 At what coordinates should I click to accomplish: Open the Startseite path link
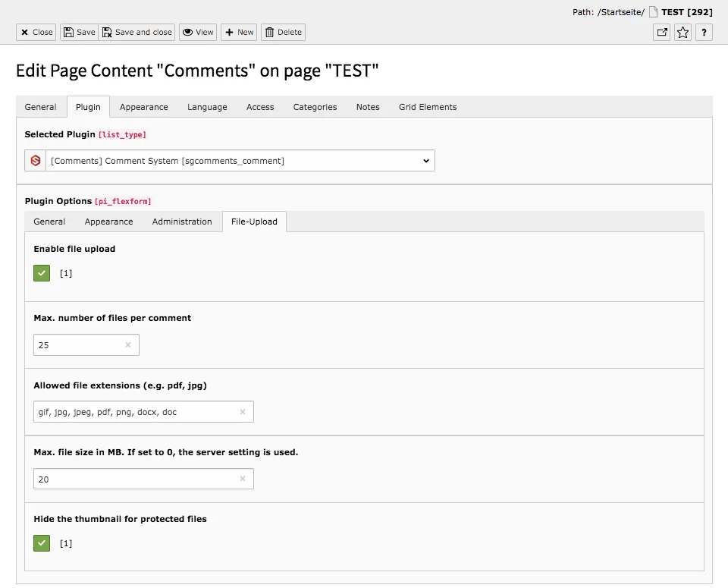click(622, 11)
